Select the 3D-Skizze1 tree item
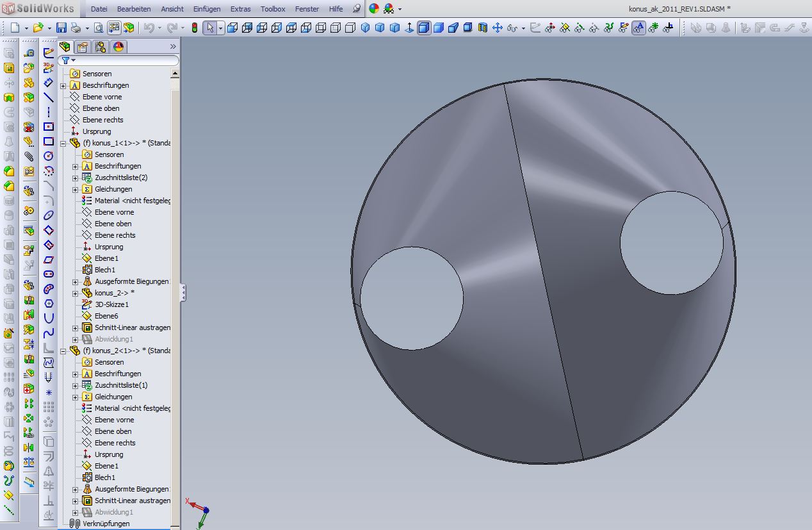Screen dimensions: 812x530 [111, 304]
